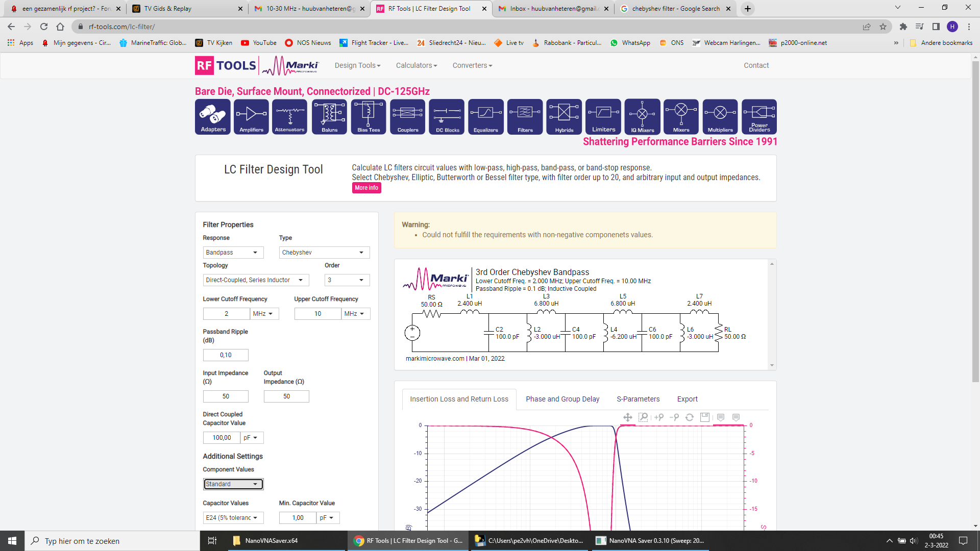The image size is (980, 551).
Task: Open the Topology dropdown Direct-Coupled
Action: pyautogui.click(x=256, y=280)
